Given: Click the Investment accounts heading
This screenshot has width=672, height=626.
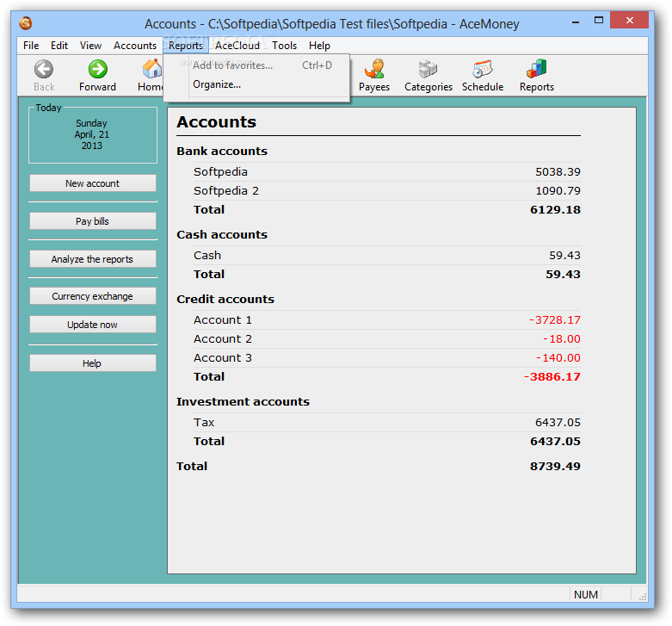Looking at the screenshot, I should 243,401.
